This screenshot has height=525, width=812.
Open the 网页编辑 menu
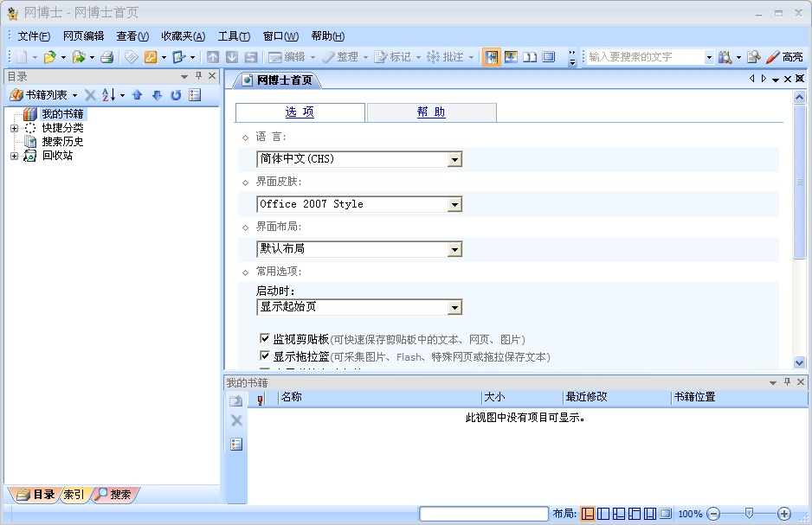tap(83, 36)
